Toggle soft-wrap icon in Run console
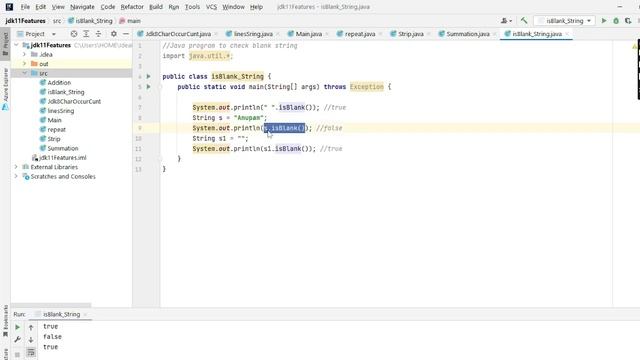The image size is (640, 360). pyautogui.click(x=31, y=352)
